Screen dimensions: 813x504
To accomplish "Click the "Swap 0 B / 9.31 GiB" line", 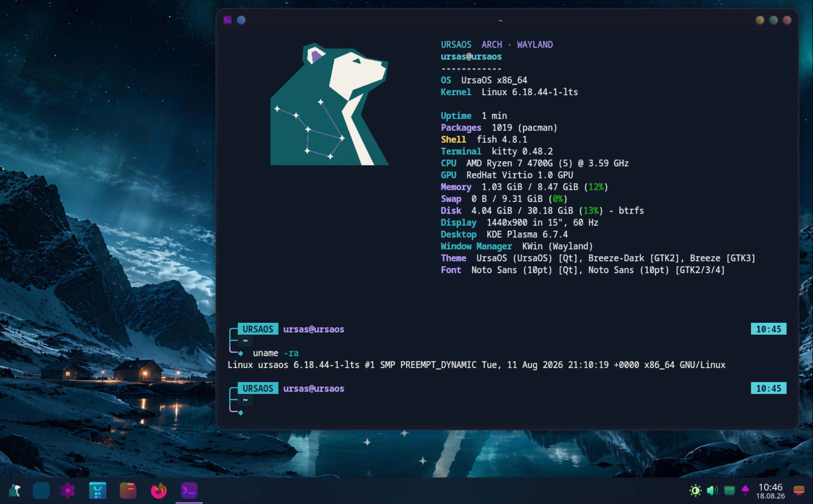I will point(504,199).
